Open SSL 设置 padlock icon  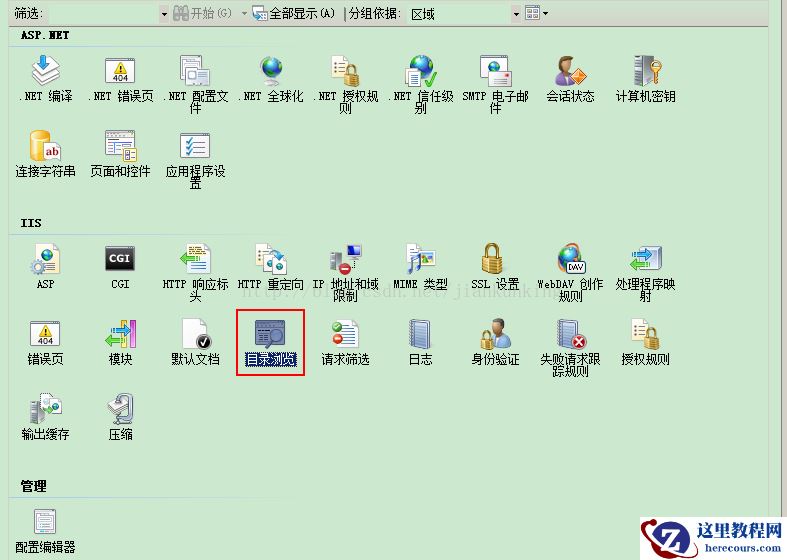click(494, 259)
